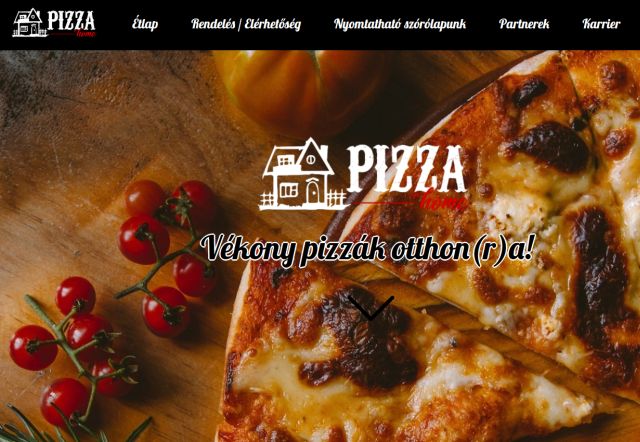Click the PIZZA text in header logo
The width and height of the screenshot is (640, 442).
(x=71, y=20)
